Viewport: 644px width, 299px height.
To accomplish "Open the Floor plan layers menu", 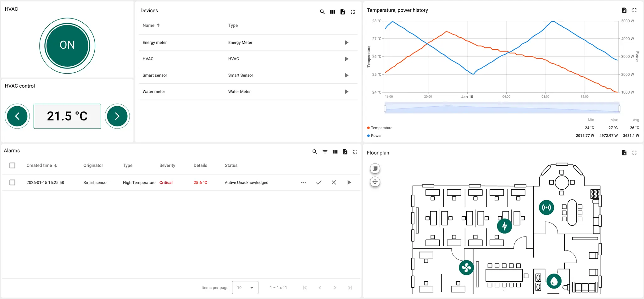I will 375,168.
